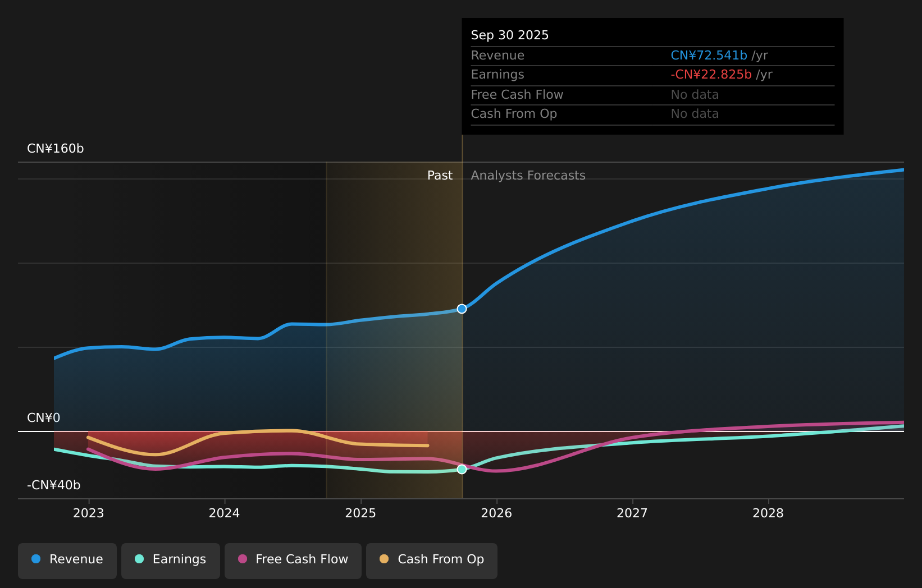The width and height of the screenshot is (922, 588).
Task: Click the 2024 x-axis label
Action: coord(225,513)
